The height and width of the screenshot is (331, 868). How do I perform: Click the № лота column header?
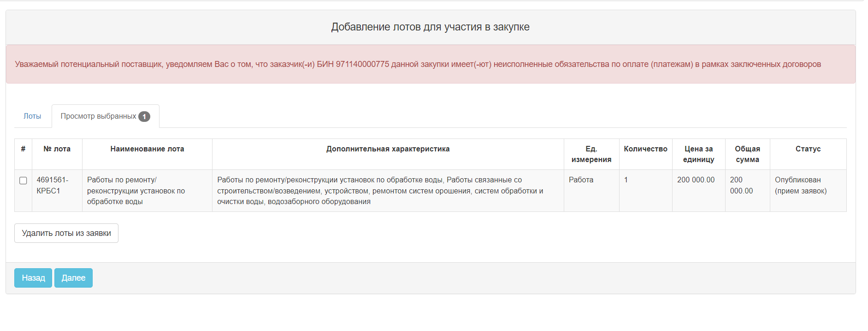57,149
